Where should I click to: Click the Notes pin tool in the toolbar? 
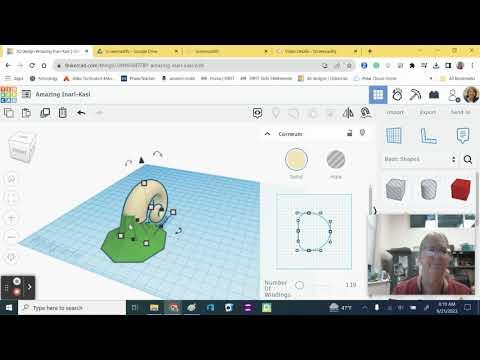(276, 113)
